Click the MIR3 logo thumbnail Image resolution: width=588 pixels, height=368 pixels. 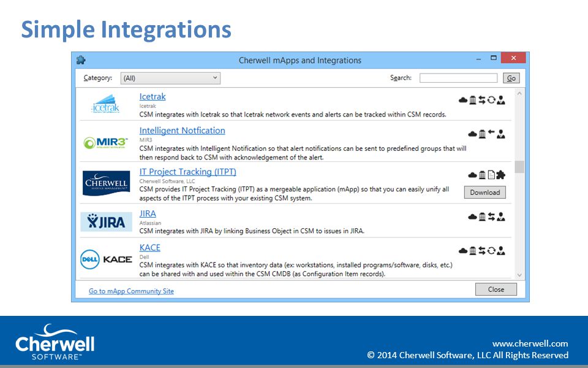tap(105, 143)
